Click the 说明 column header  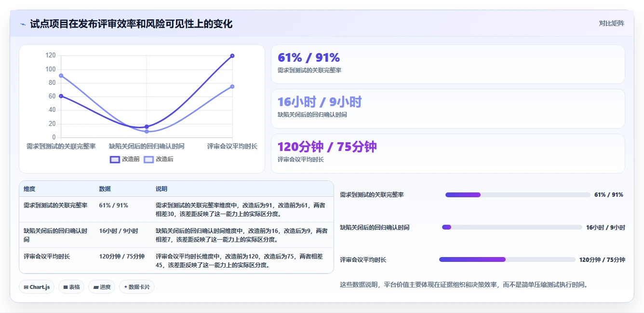pyautogui.click(x=161, y=189)
